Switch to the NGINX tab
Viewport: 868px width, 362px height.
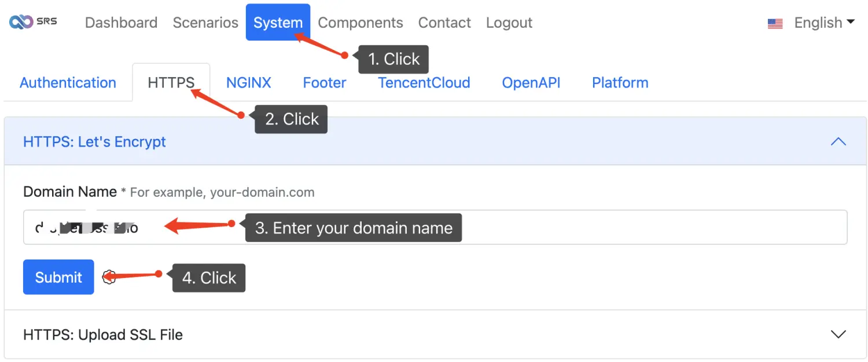click(x=248, y=83)
